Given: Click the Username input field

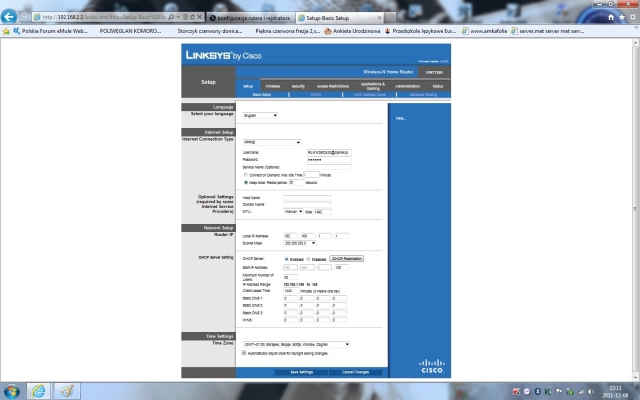Looking at the screenshot, I should point(329,152).
